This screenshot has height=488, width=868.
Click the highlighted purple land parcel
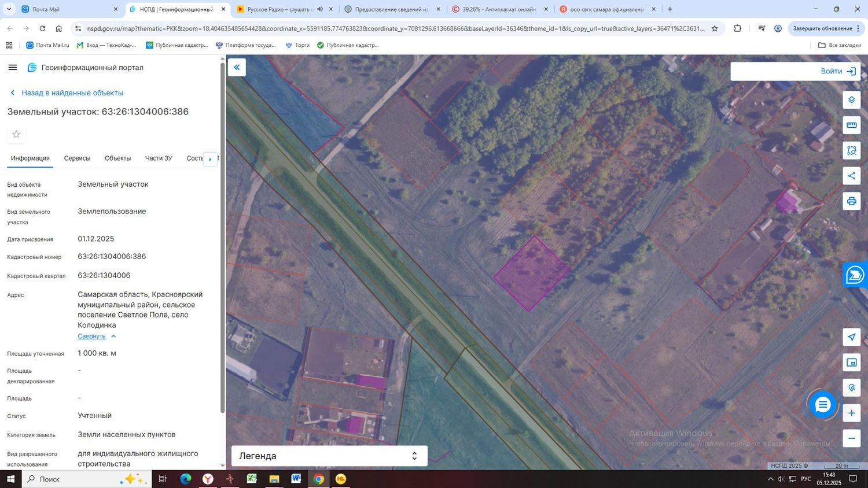click(531, 273)
